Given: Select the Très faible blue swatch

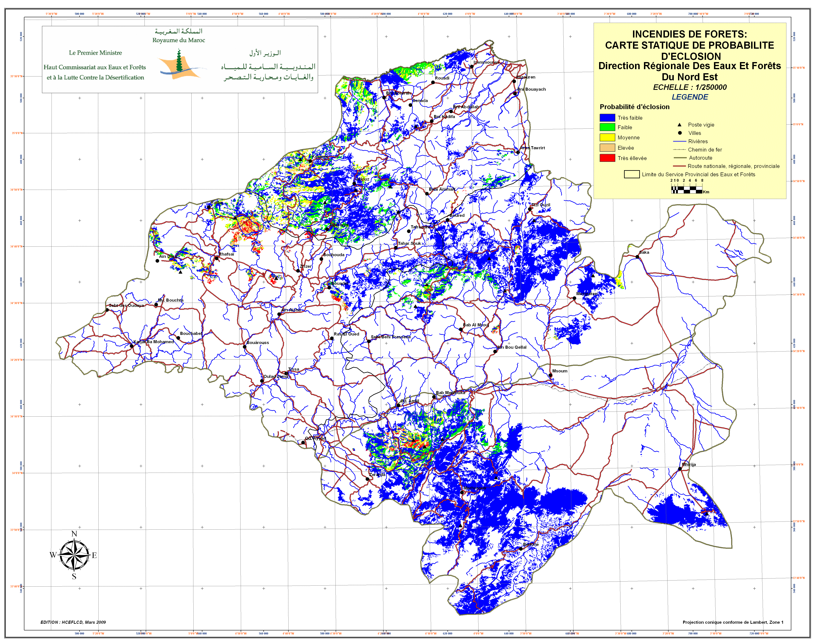Looking at the screenshot, I should tap(607, 118).
